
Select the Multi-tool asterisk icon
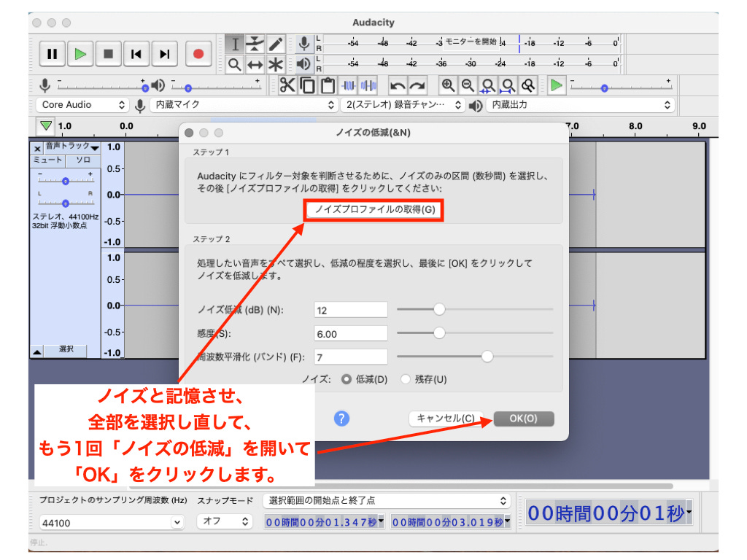click(x=276, y=64)
